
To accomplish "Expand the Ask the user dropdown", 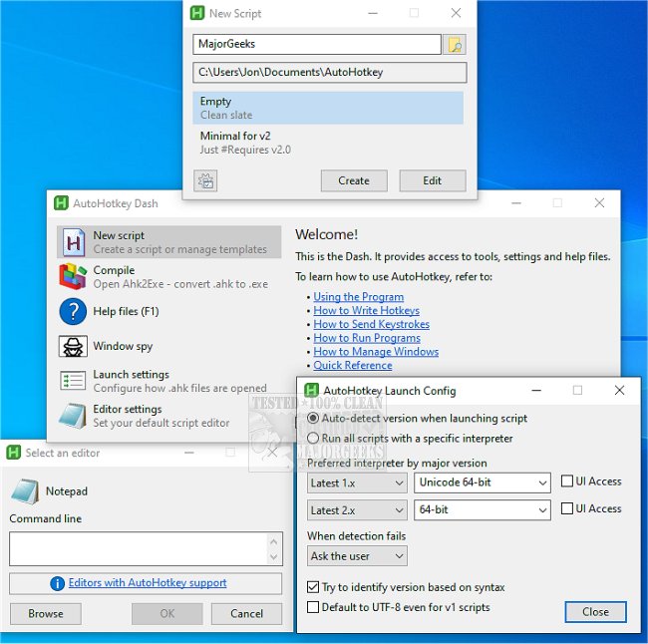I will pos(356,556).
